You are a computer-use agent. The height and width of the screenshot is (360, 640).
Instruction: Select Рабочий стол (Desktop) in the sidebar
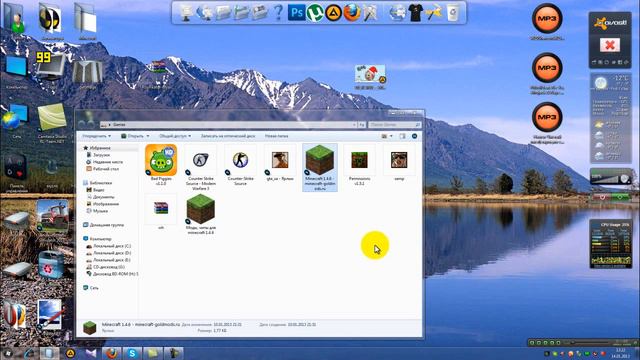click(x=102, y=169)
